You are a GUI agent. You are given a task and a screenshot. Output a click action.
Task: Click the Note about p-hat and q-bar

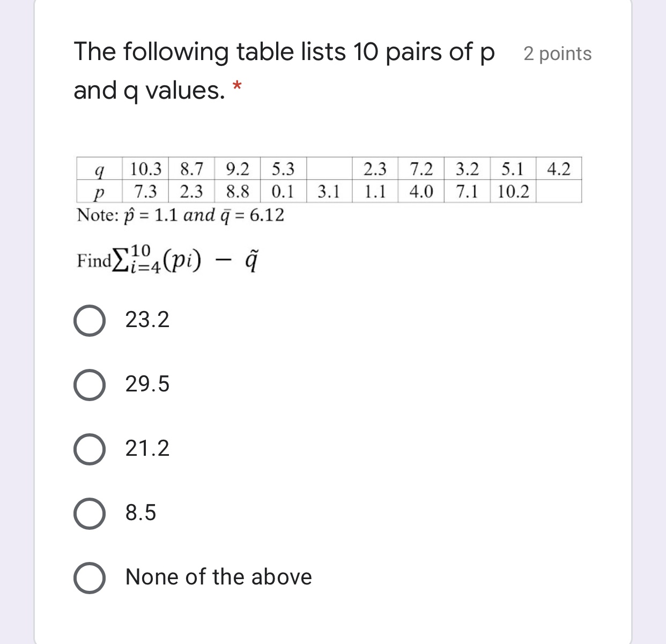click(x=180, y=215)
